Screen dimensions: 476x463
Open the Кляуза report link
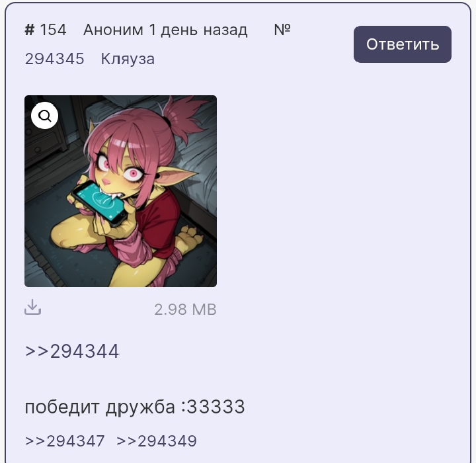pos(128,59)
